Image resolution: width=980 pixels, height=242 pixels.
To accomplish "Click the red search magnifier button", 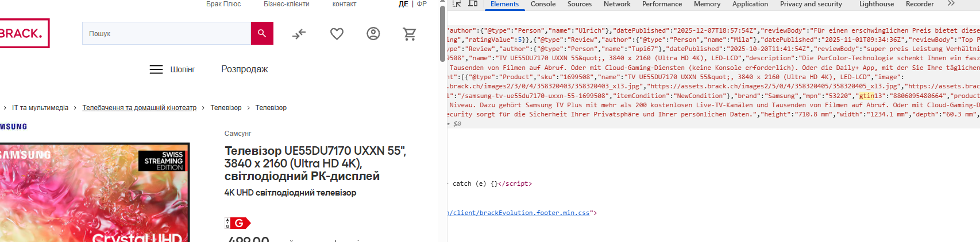I will coord(262,33).
